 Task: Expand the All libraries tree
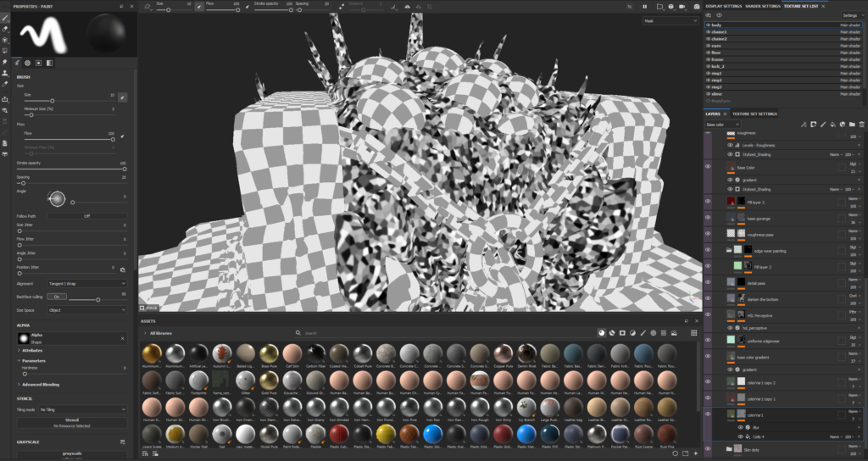pyautogui.click(x=146, y=333)
